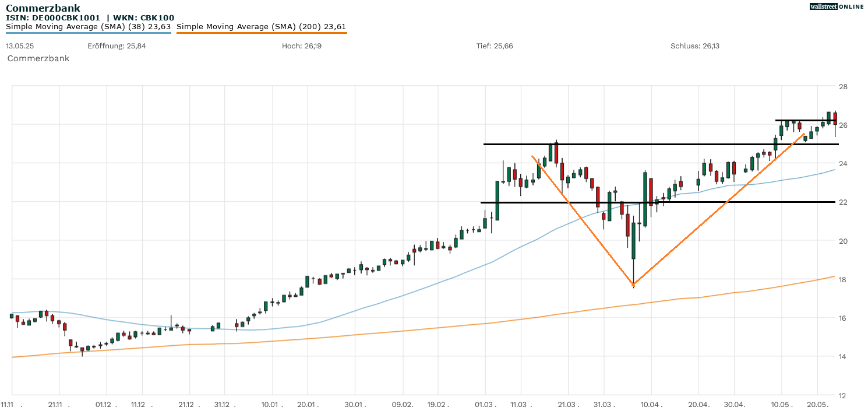Click the y-axis label 16
Viewport: 868px width, 407px height.
[x=844, y=318]
